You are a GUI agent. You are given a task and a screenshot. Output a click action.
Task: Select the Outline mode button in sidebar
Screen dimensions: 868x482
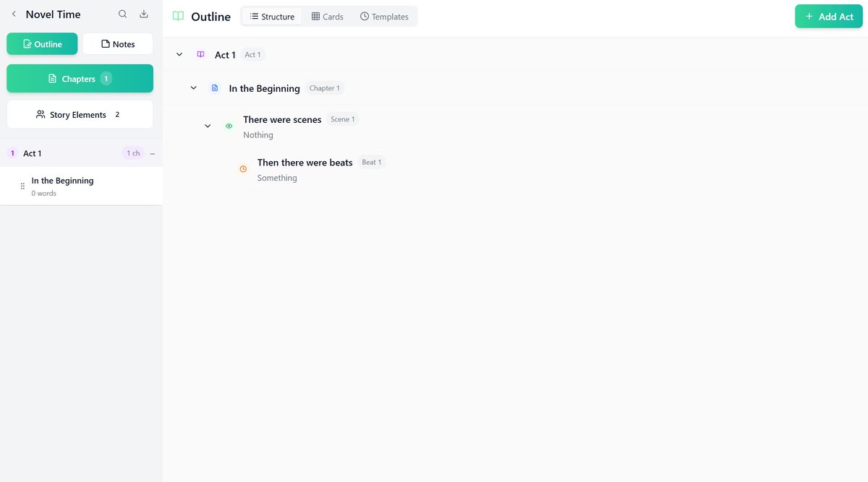[42, 44]
